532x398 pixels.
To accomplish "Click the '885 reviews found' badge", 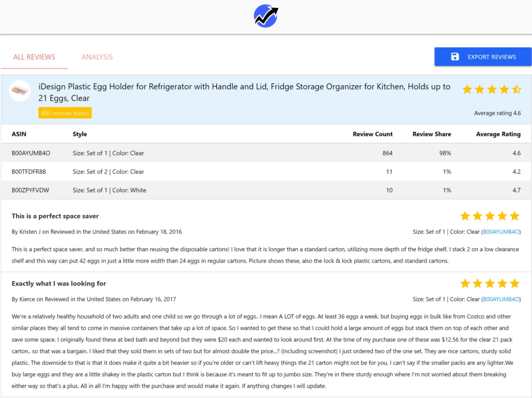I will [64, 113].
